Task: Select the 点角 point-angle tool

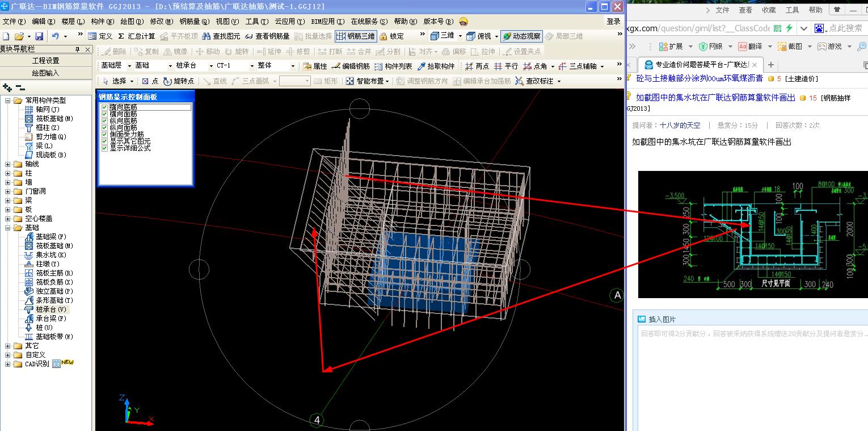Action: 535,66
